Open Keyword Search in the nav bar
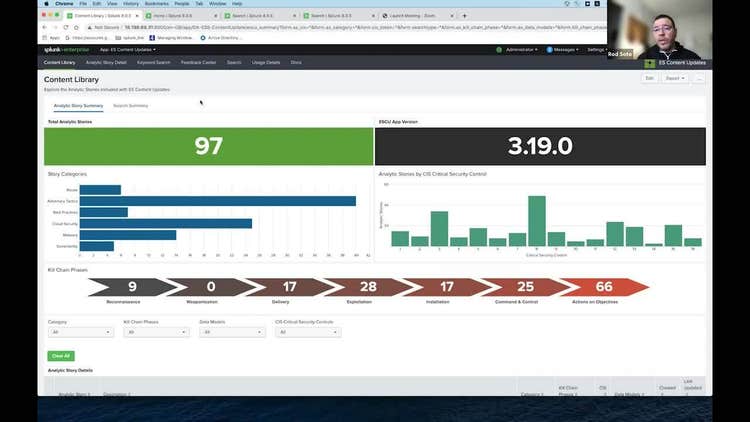 coord(154,62)
